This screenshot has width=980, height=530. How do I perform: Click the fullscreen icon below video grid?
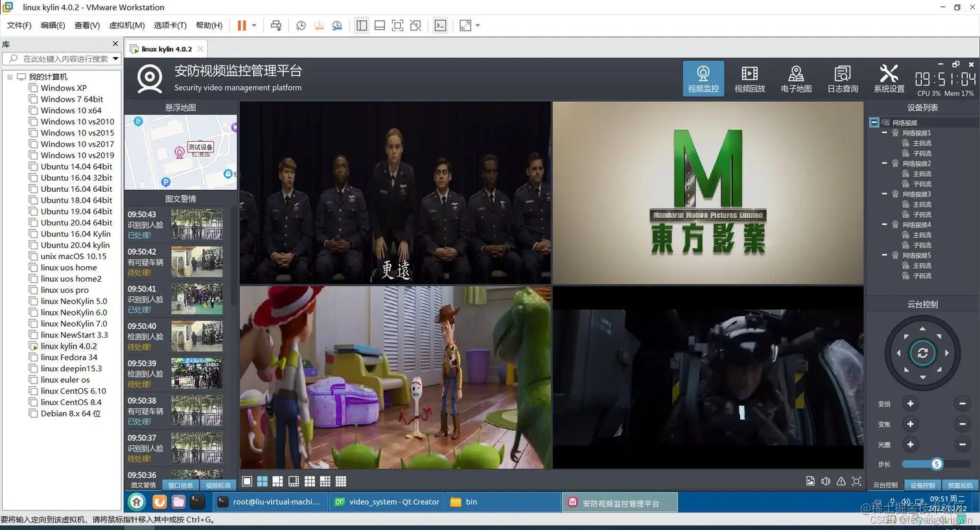[x=856, y=481]
